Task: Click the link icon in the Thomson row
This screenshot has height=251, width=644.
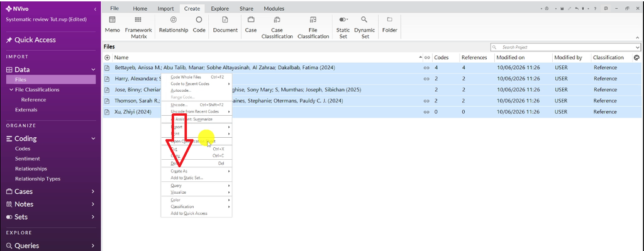Action: pos(426,101)
